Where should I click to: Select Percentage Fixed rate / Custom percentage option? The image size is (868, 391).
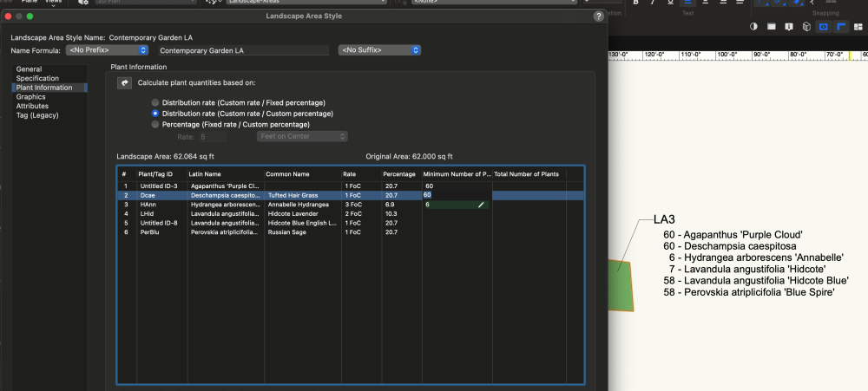155,125
